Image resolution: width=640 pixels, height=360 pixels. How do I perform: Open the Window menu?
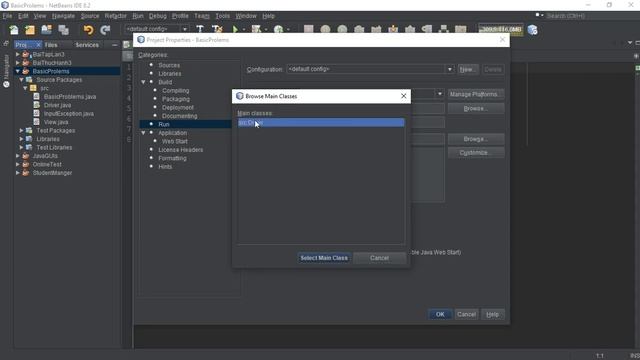click(246, 16)
